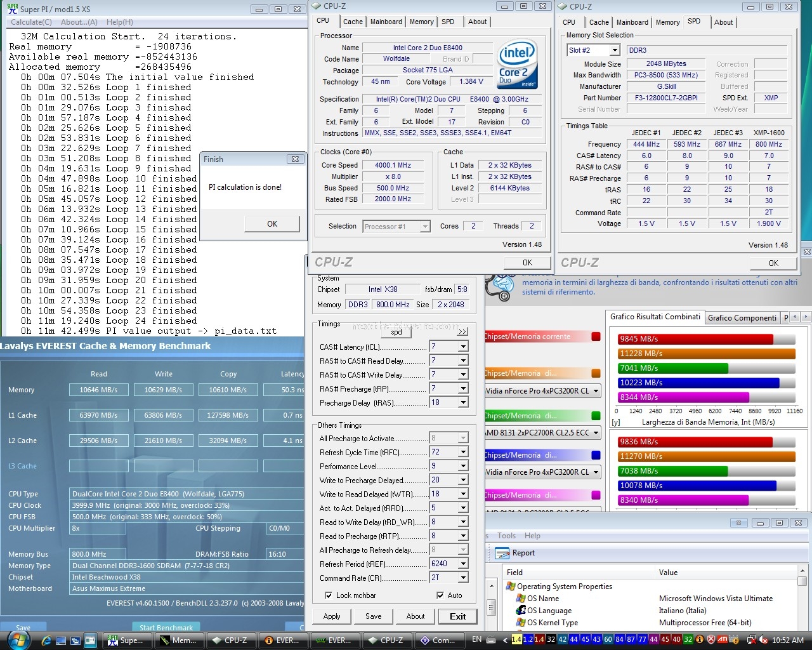Open CAS# Latency (tCL) dropdown
This screenshot has height=650, width=812.
coord(463,347)
